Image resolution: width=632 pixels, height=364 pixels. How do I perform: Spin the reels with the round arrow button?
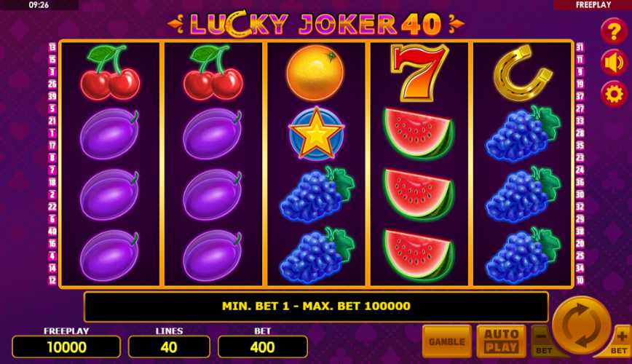point(582,325)
